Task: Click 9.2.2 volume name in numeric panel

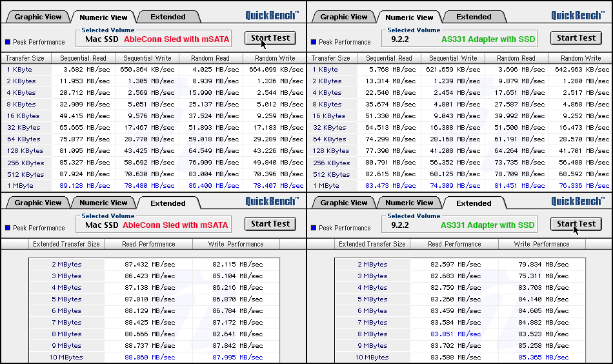Action: click(400, 39)
